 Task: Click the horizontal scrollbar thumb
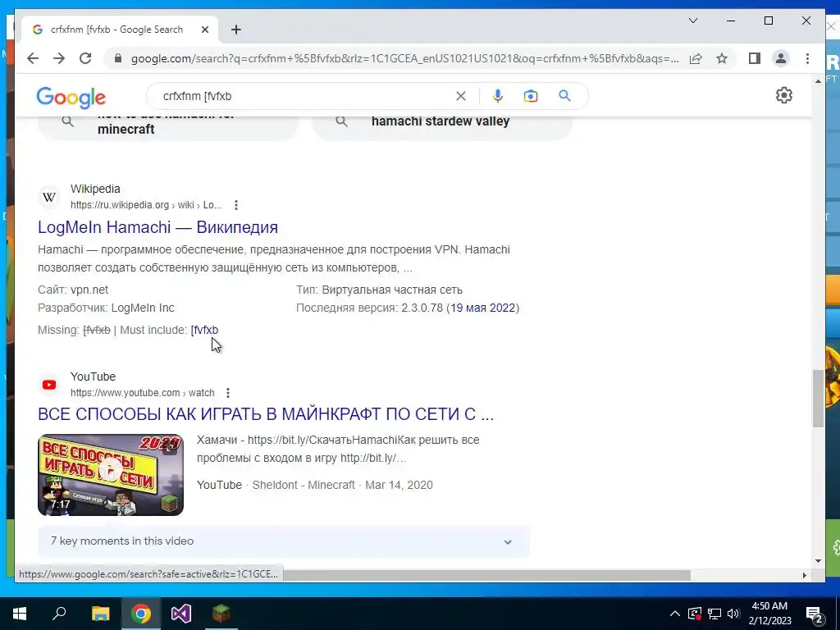pos(486,575)
